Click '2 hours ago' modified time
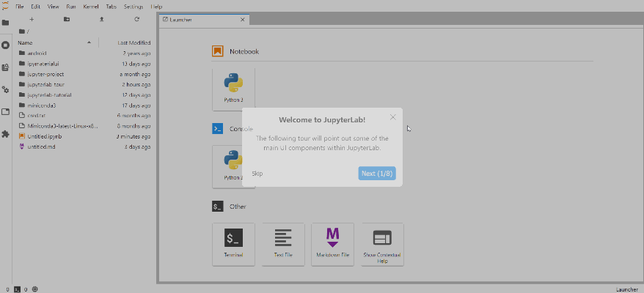 pos(136,84)
